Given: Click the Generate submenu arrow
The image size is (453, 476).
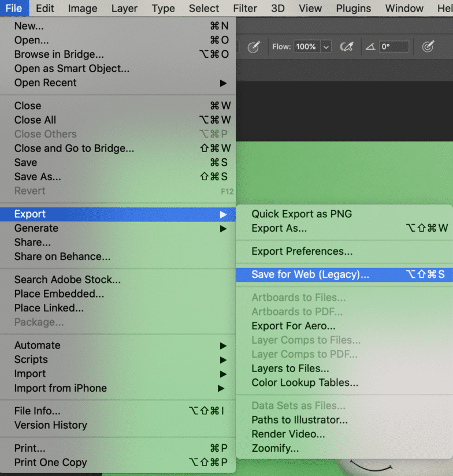Looking at the screenshot, I should [x=224, y=228].
